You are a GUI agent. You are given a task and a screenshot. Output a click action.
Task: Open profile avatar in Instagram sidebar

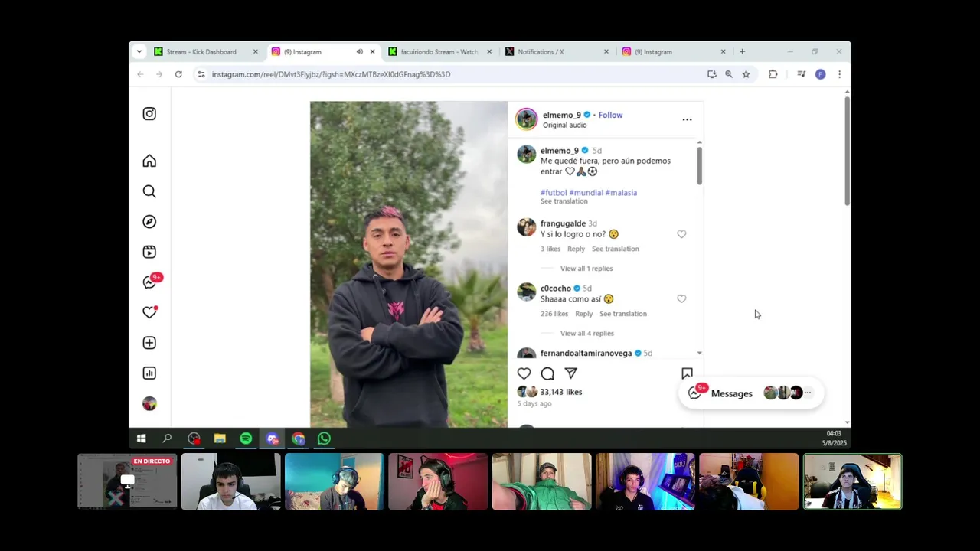pos(149,403)
